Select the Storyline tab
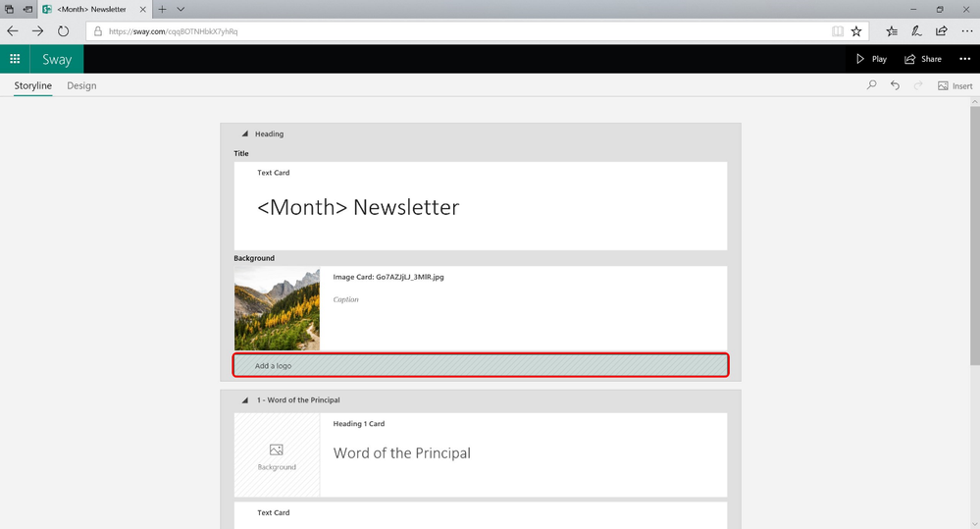This screenshot has height=529, width=980. pyautogui.click(x=33, y=85)
